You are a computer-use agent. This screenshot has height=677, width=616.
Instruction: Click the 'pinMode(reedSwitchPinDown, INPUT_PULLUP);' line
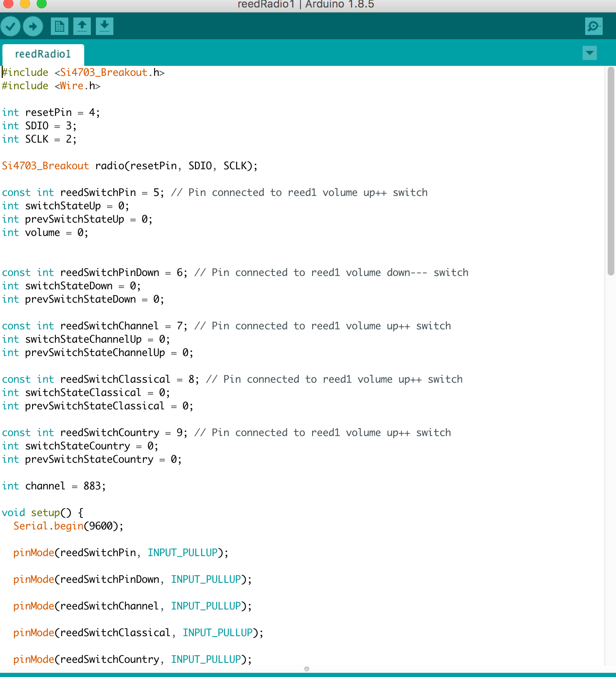point(133,579)
